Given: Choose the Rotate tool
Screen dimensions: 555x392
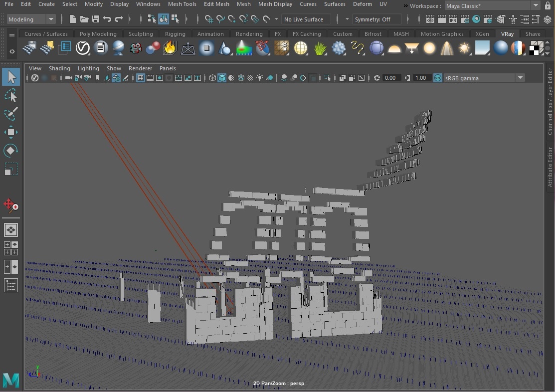Looking at the screenshot, I should click(11, 151).
